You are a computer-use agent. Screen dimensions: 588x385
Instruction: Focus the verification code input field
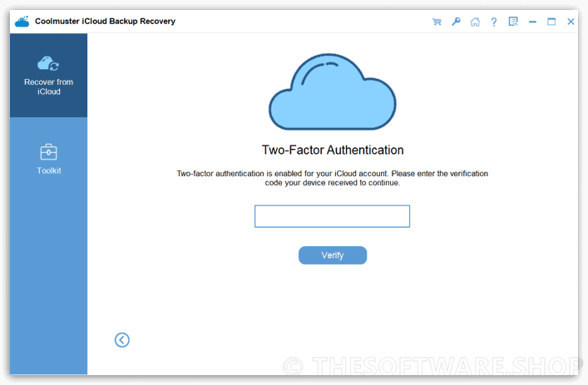(x=332, y=216)
